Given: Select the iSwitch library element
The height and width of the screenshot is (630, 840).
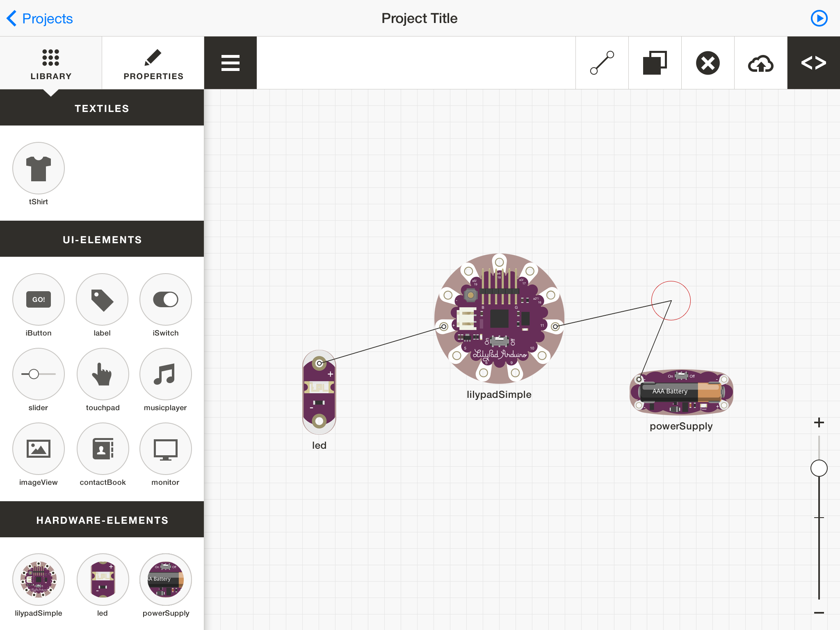Looking at the screenshot, I should [165, 299].
